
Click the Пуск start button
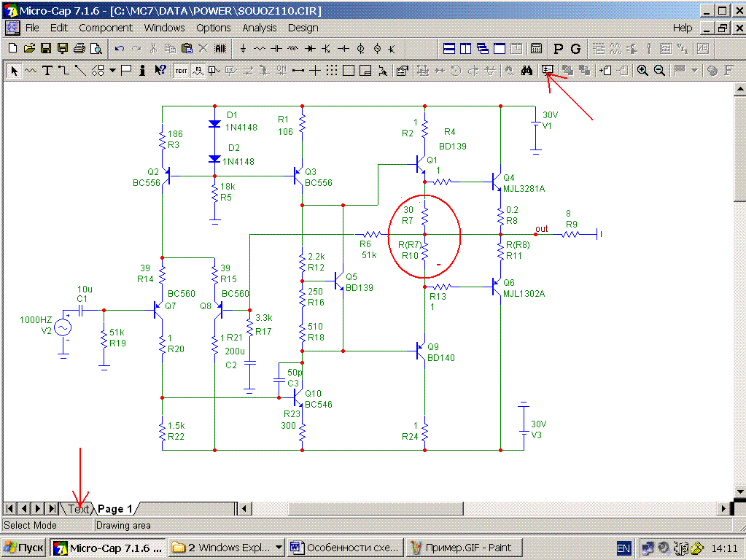pyautogui.click(x=24, y=548)
